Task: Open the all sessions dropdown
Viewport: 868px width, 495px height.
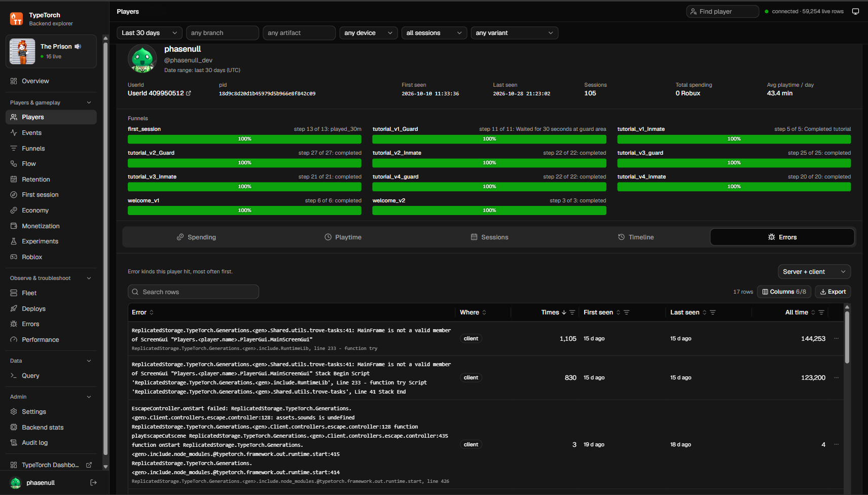Action: click(x=434, y=33)
